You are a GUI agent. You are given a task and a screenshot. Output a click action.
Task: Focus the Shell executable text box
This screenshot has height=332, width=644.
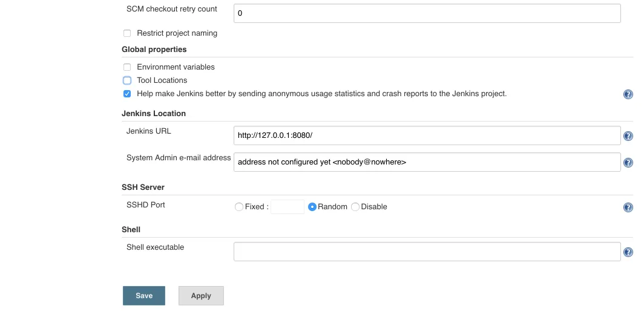point(427,252)
